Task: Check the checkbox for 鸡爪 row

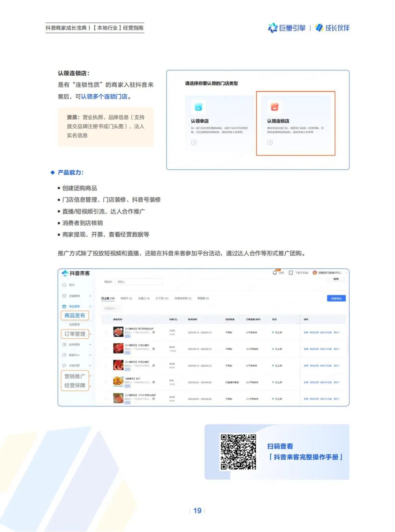Action: tap(106, 382)
